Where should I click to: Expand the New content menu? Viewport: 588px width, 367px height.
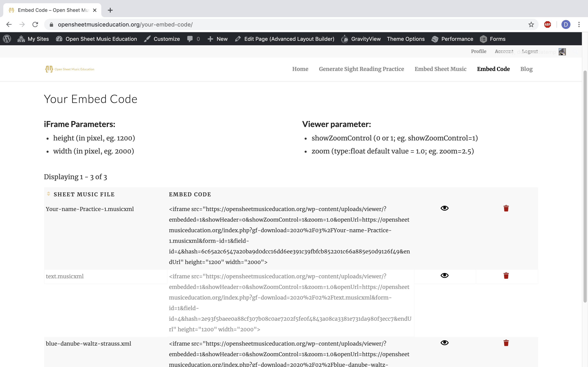tap(218, 39)
